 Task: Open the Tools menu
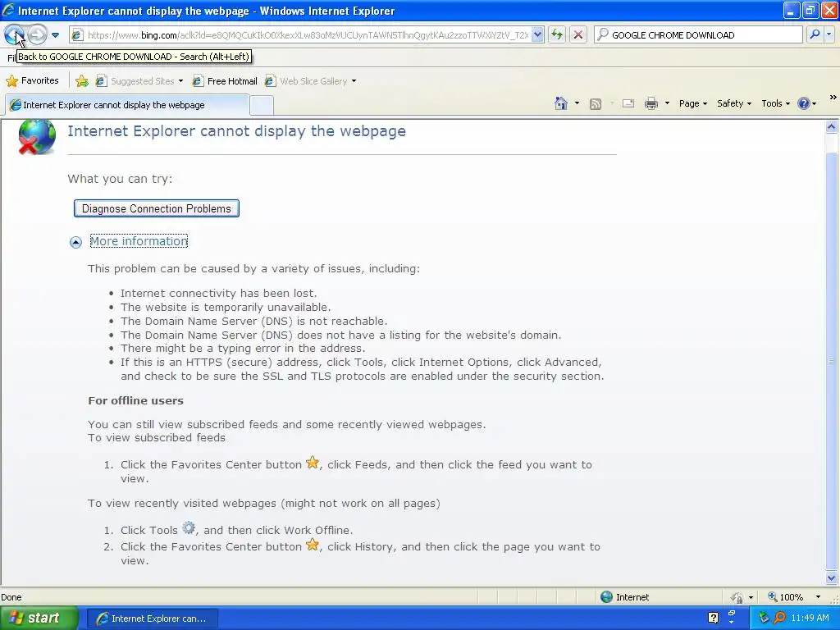click(x=775, y=103)
